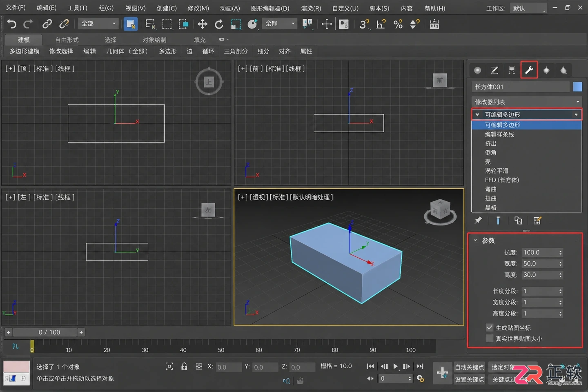Click the 三角剖分 ribbon button

[236, 51]
